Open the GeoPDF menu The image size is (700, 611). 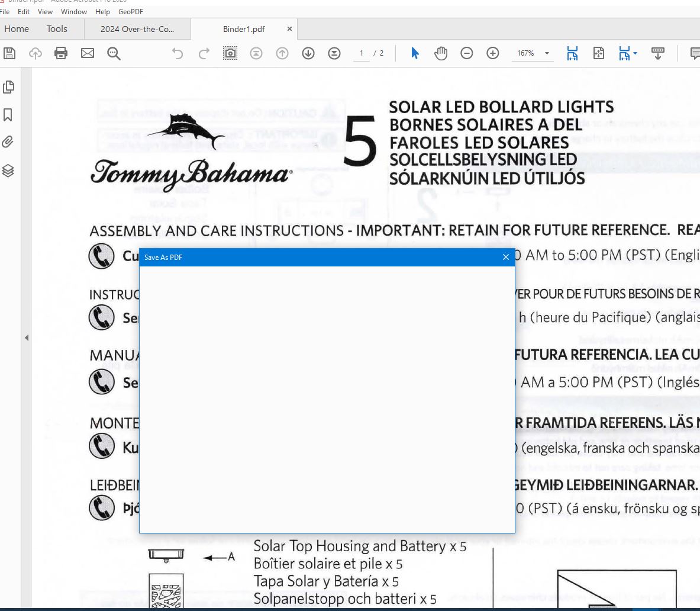tap(131, 11)
